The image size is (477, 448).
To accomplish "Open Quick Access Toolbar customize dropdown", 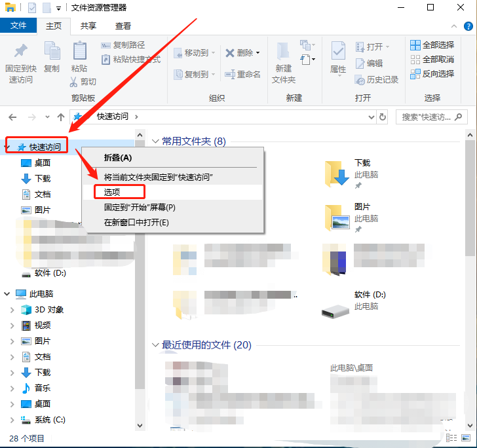I will click(x=58, y=9).
